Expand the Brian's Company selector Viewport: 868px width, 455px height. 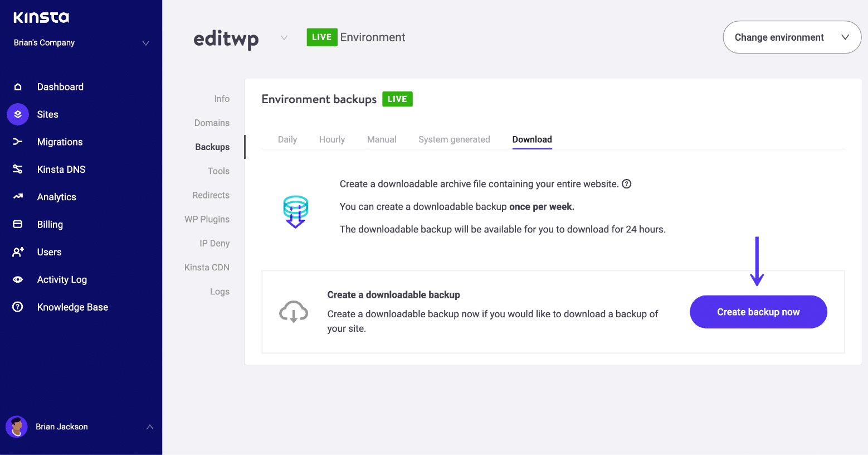[x=145, y=42]
